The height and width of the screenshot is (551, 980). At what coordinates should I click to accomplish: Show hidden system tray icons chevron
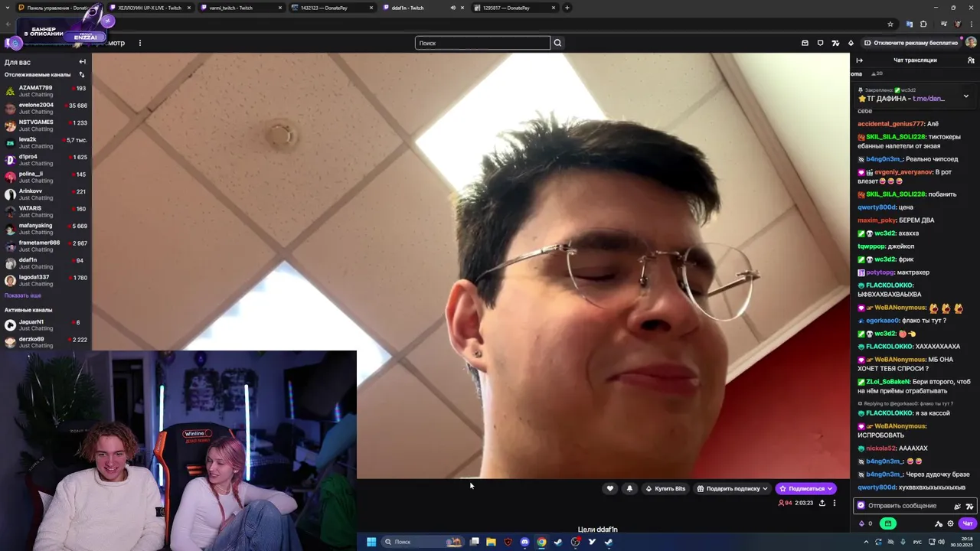[x=866, y=542]
